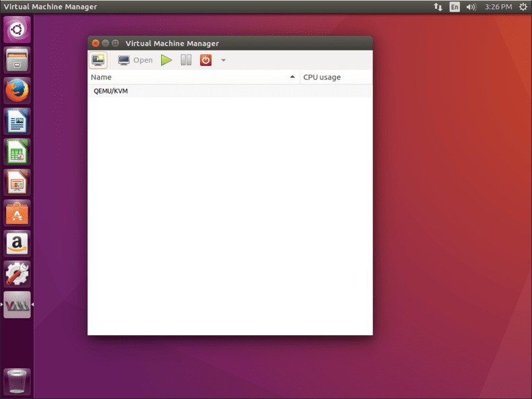Open Ubuntu Software center
Screen dimensions: 532x399
pyautogui.click(x=17, y=213)
